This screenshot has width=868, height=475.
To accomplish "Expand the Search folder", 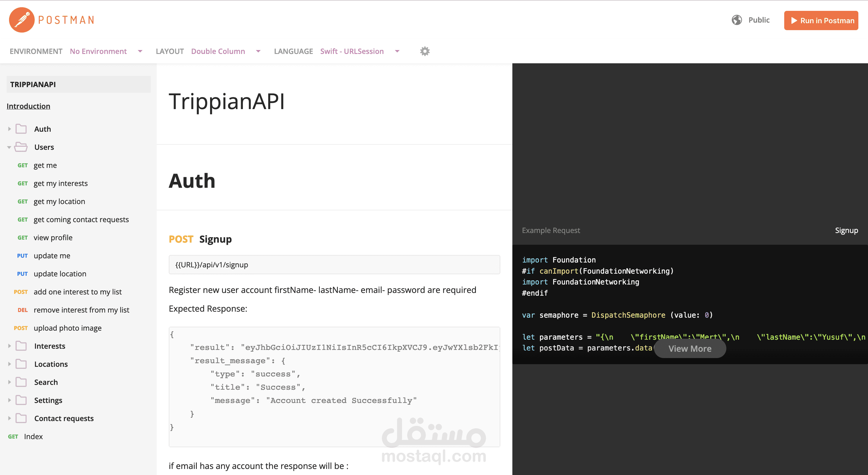I will click(9, 382).
